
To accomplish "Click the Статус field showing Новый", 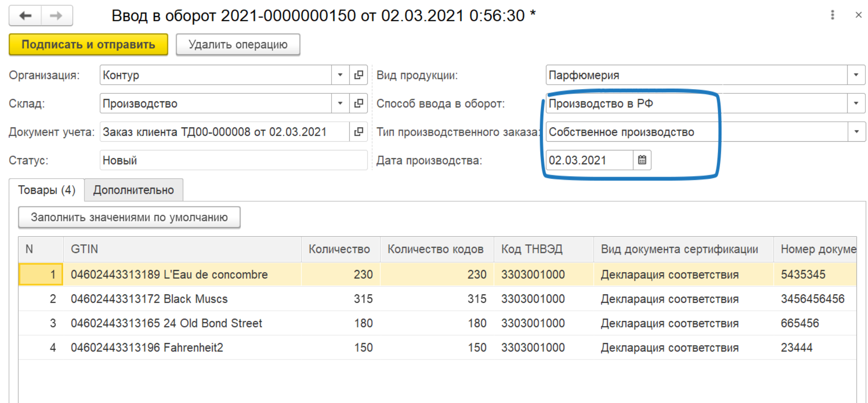I will pos(234,160).
